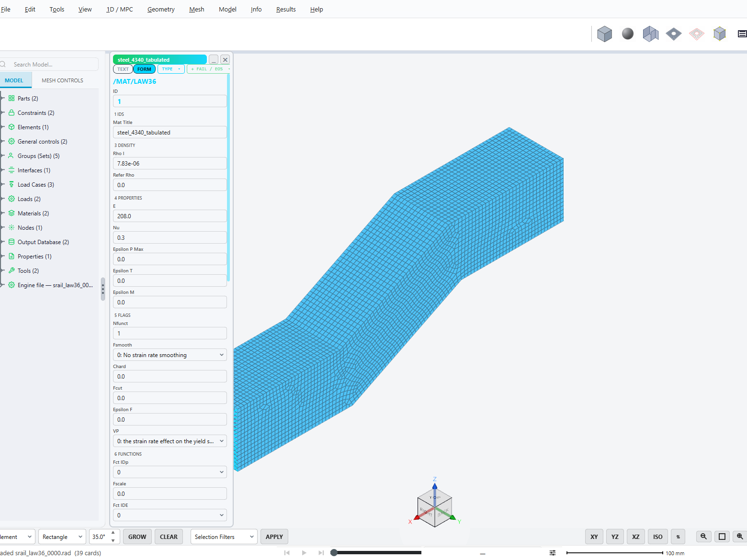Open the Selection Filters dropdown
The width and height of the screenshot is (747, 560).
224,537
